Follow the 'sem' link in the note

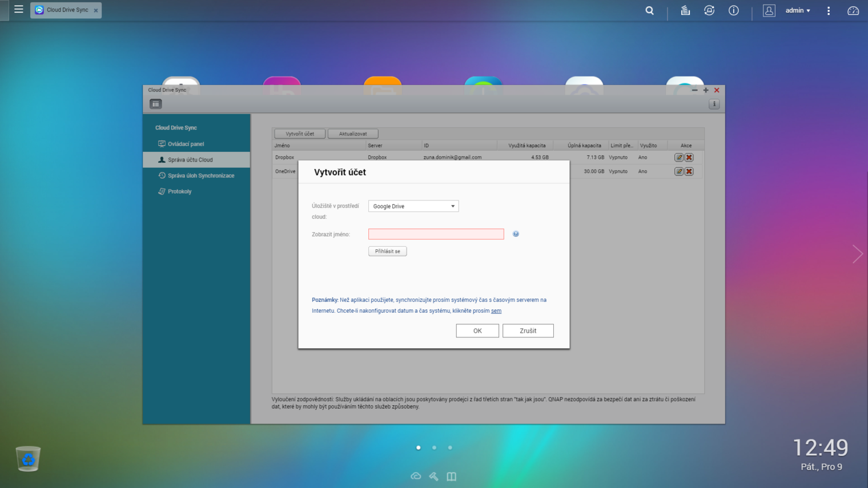(496, 311)
